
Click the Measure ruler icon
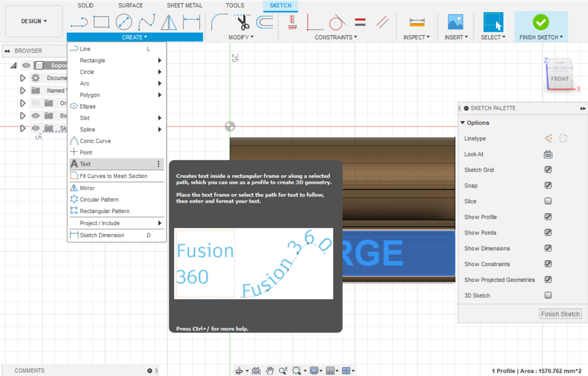tap(417, 21)
